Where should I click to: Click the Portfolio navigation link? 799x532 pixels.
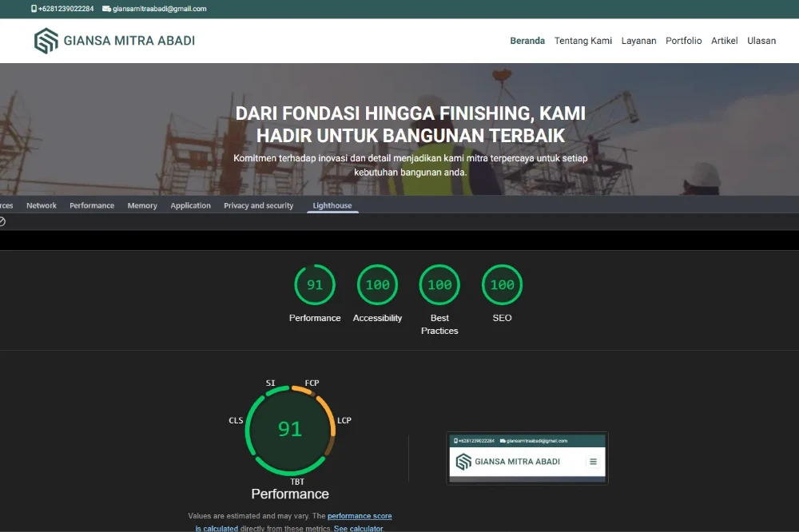683,41
